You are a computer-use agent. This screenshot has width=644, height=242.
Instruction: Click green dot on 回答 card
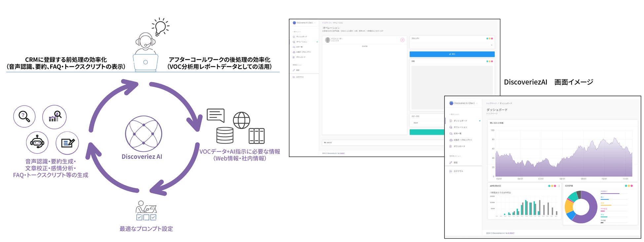(487, 61)
